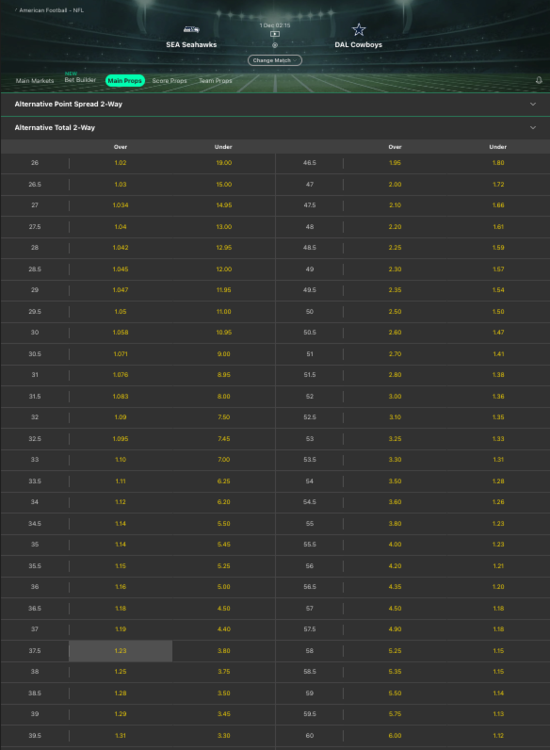Select Over 30 at odds 1.058

[x=121, y=332]
